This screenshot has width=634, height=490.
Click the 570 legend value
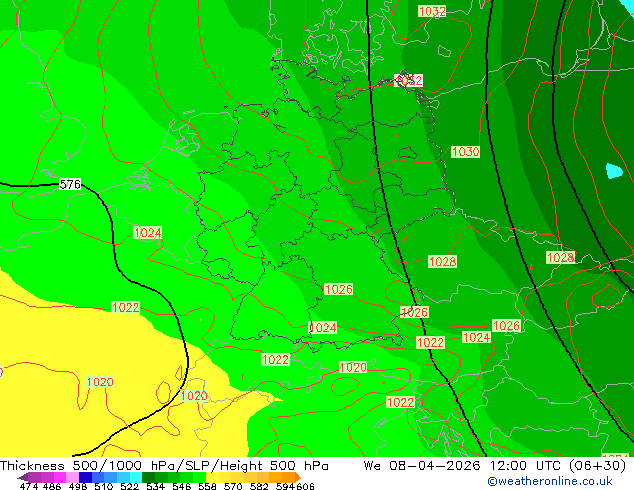[233, 486]
